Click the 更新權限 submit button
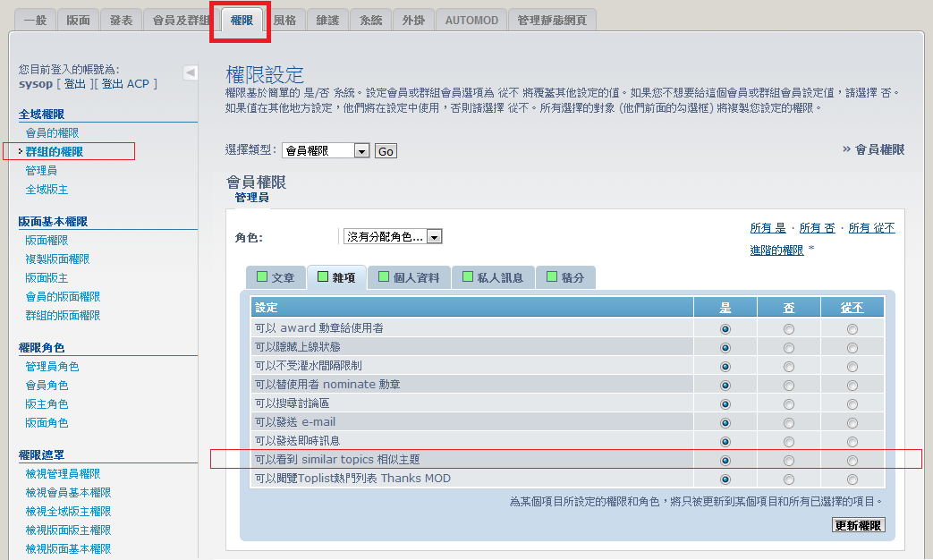The width and height of the screenshot is (933, 560). coord(858,525)
